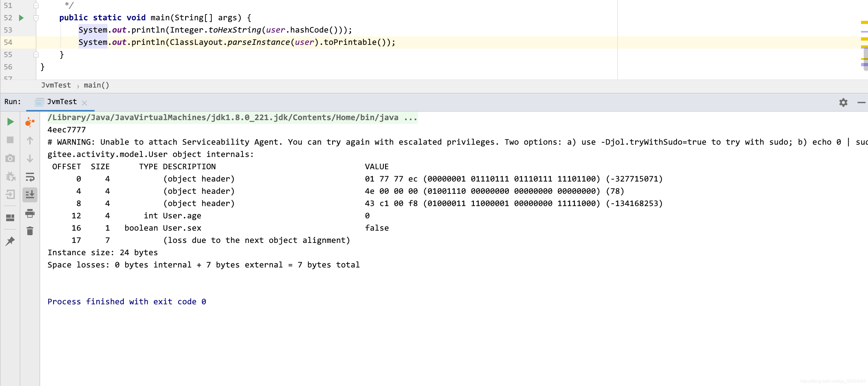Toggle soft wraps in the console

[x=30, y=176]
